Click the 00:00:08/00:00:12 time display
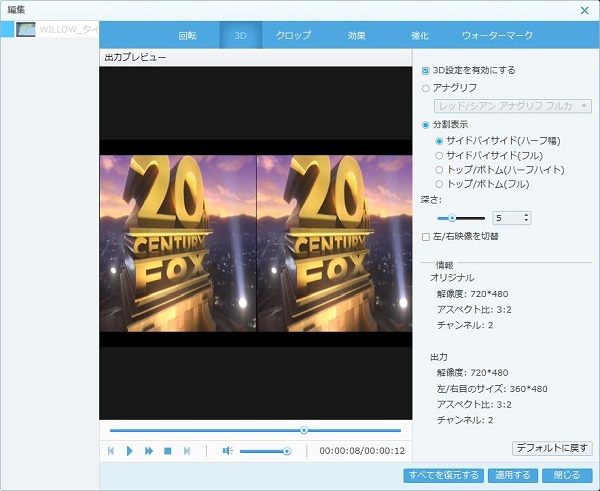 coord(362,451)
